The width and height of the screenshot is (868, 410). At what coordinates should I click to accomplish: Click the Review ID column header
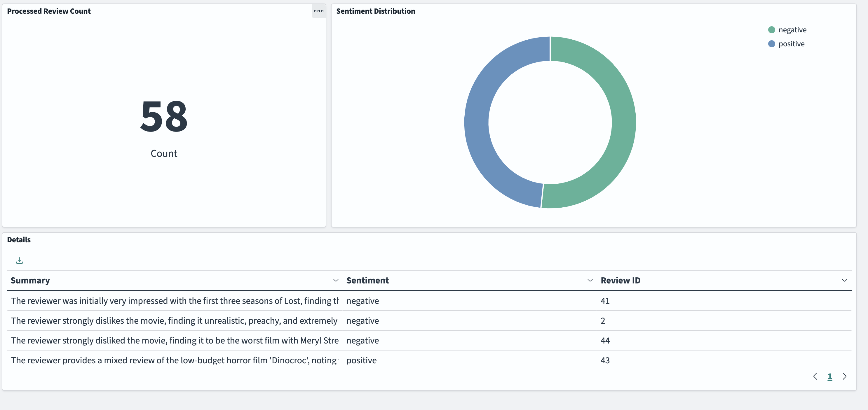620,280
